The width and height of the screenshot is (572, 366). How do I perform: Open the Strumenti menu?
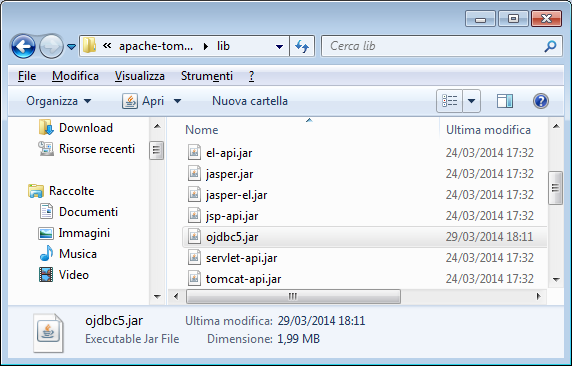(206, 76)
